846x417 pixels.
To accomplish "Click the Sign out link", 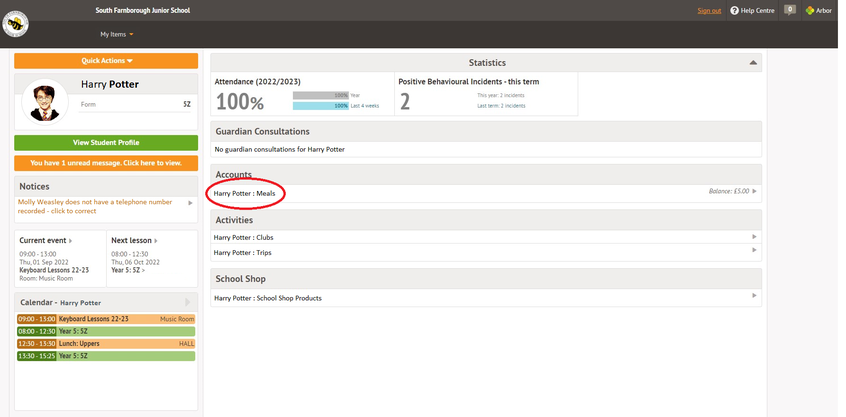I will point(709,11).
